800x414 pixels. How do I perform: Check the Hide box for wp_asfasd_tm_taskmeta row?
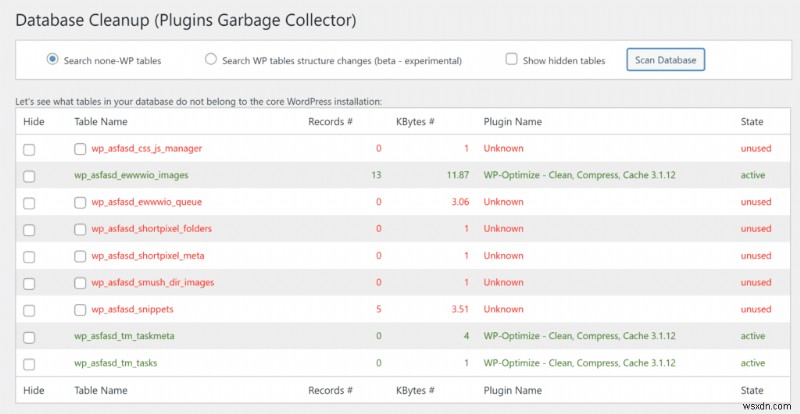point(29,337)
